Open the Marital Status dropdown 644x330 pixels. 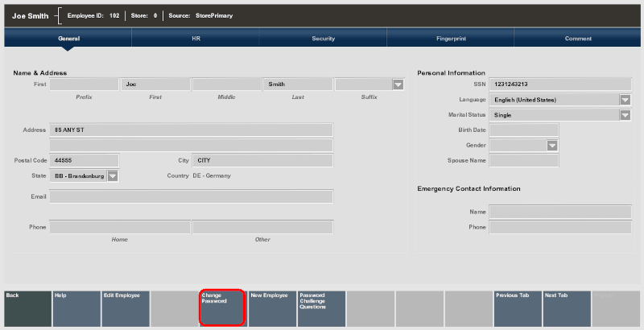click(625, 115)
